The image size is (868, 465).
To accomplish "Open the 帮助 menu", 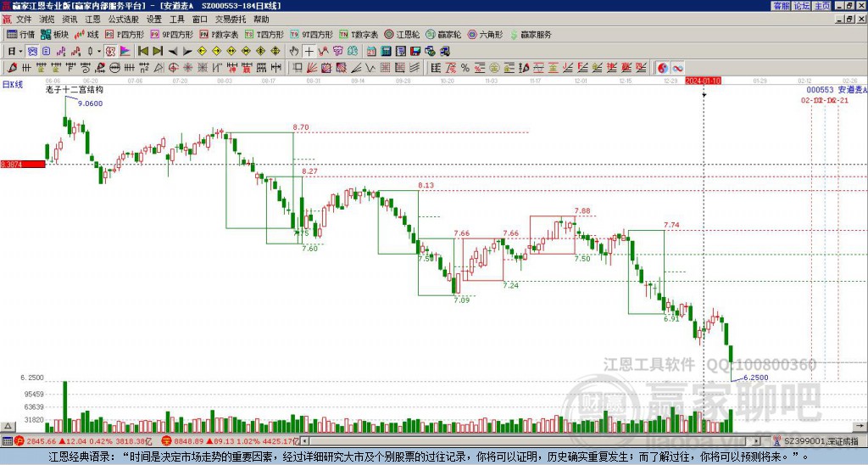I will (x=261, y=20).
